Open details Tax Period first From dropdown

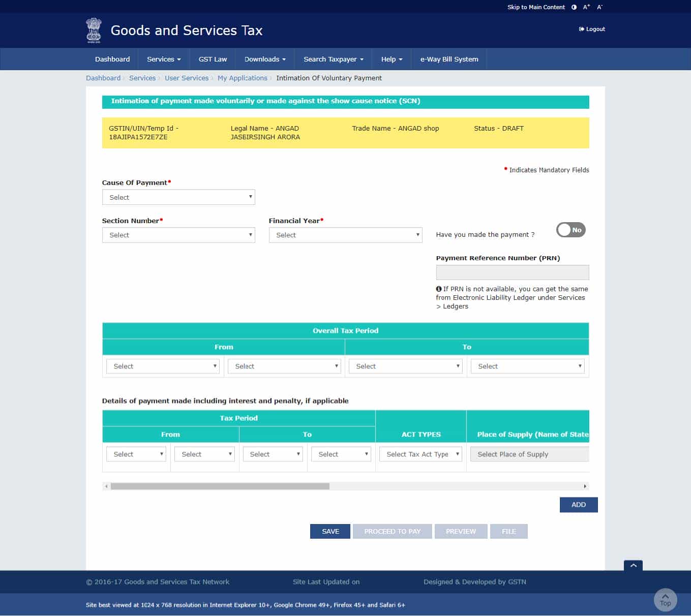[x=136, y=454]
